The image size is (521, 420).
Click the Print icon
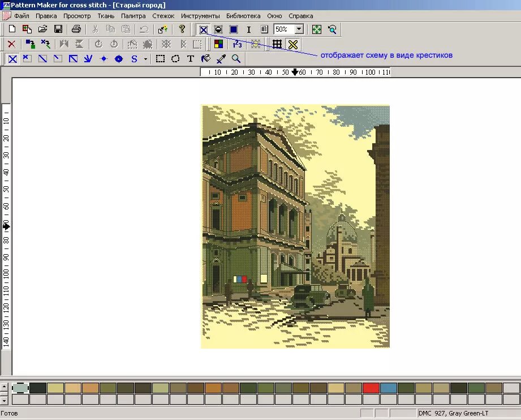[76, 29]
